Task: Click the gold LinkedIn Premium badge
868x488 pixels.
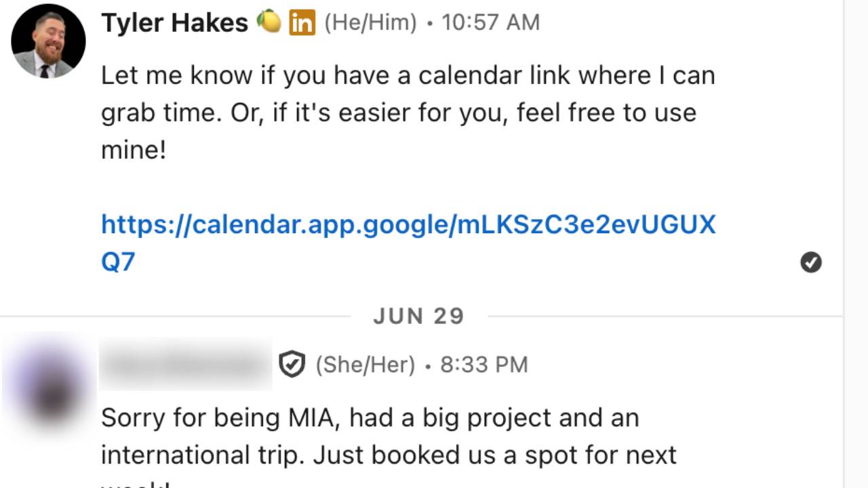Action: click(302, 23)
